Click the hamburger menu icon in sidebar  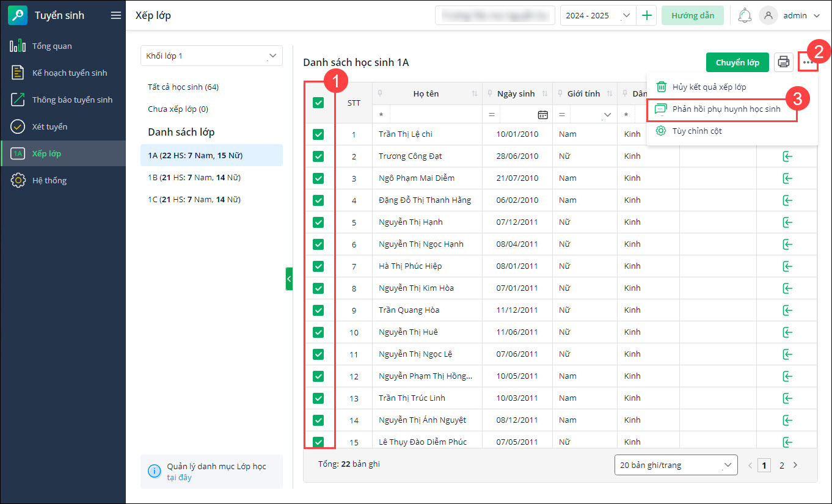coord(115,15)
